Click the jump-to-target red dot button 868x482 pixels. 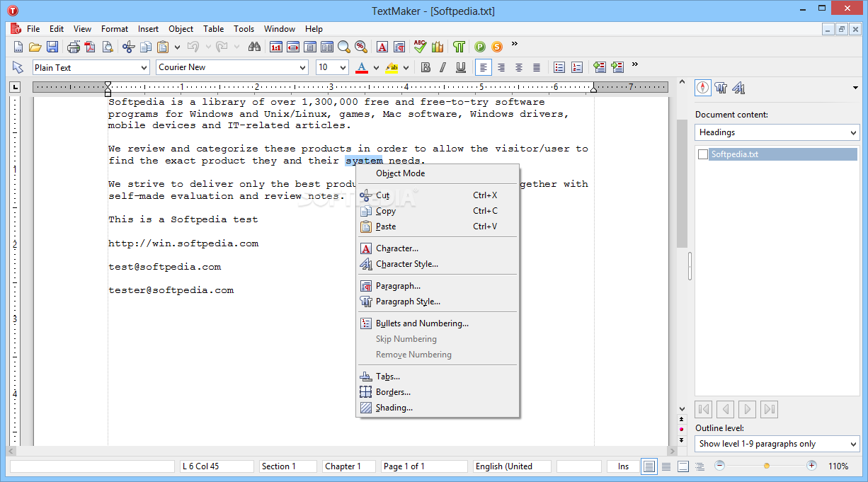click(682, 429)
